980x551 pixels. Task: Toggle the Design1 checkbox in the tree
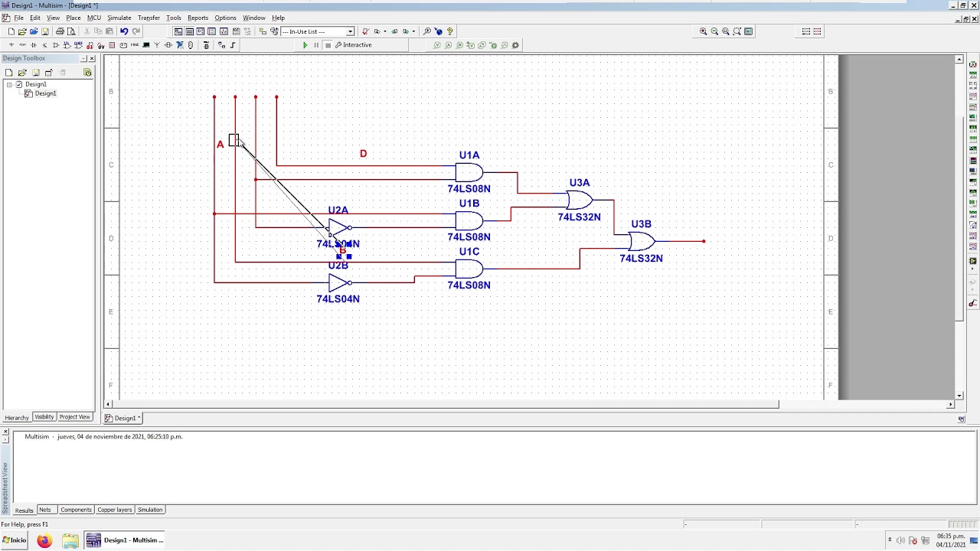coord(19,84)
